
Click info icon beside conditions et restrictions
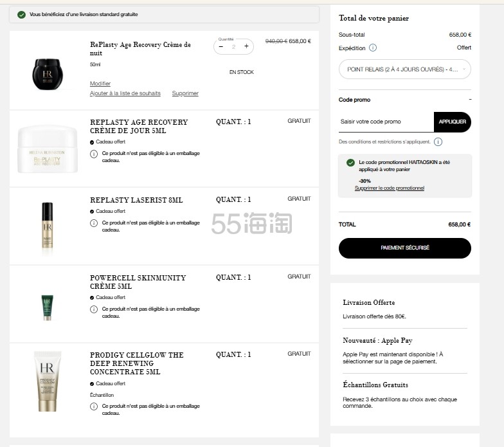[438, 141]
